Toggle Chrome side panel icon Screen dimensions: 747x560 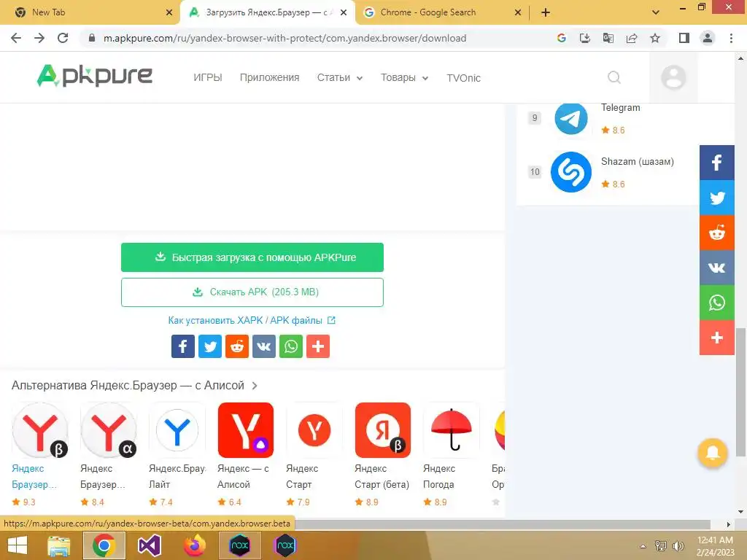(684, 38)
